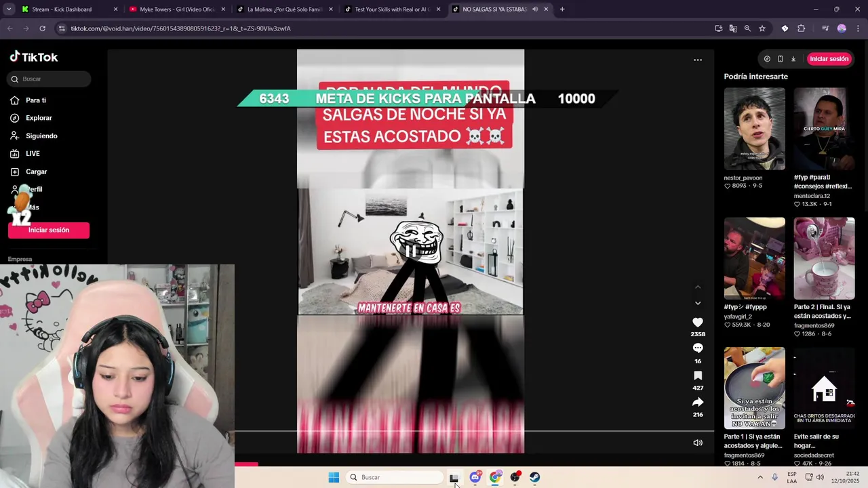Open Parte 1 fragmentos869 video thumbnail

pos(754,388)
